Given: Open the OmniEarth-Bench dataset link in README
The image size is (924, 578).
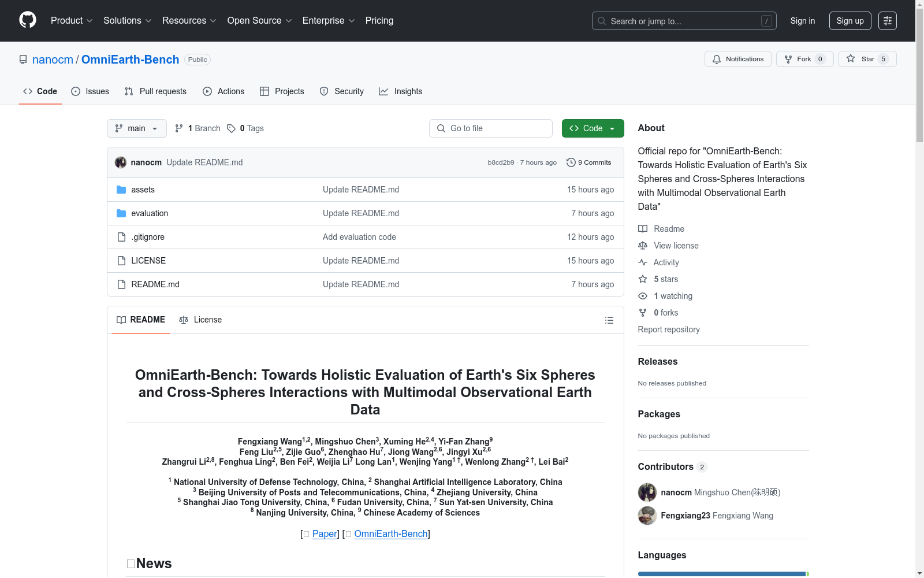Looking at the screenshot, I should (391, 533).
